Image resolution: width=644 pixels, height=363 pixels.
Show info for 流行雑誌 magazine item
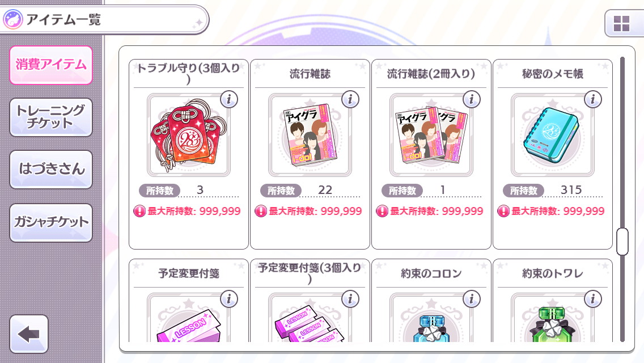pyautogui.click(x=350, y=99)
